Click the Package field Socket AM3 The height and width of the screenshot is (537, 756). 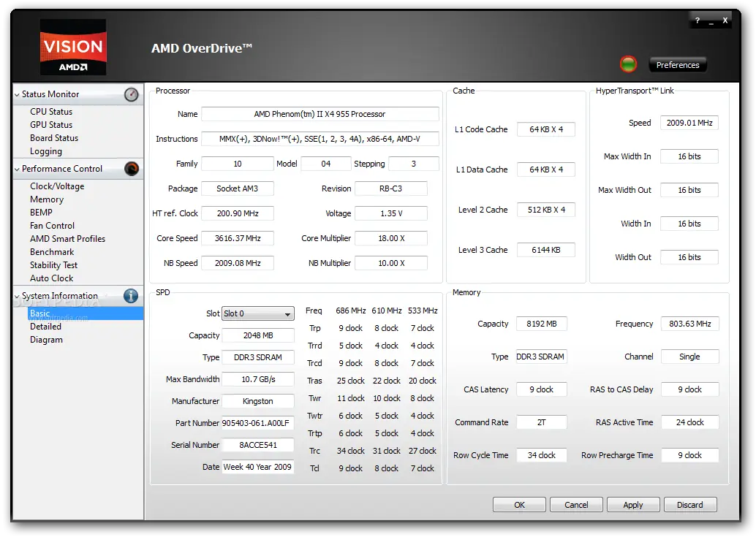(x=238, y=188)
